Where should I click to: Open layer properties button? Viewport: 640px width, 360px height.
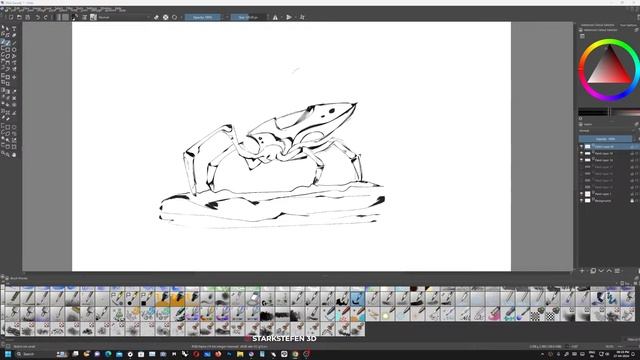click(x=618, y=271)
